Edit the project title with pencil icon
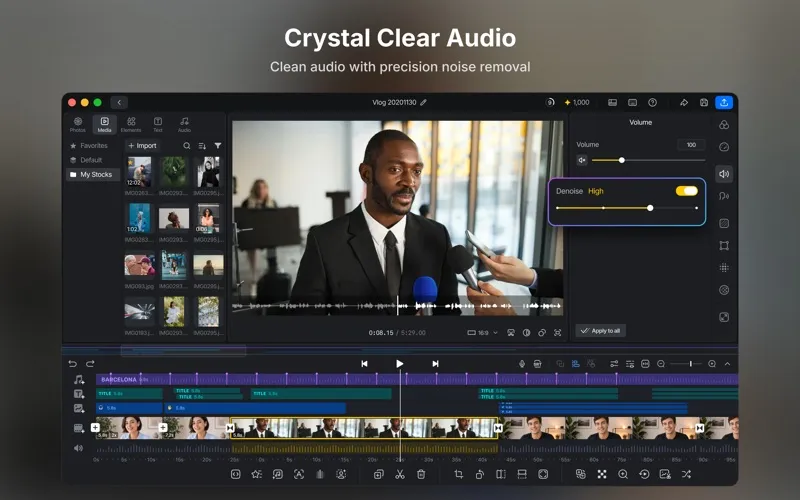Viewport: 800px width, 500px height. (423, 103)
